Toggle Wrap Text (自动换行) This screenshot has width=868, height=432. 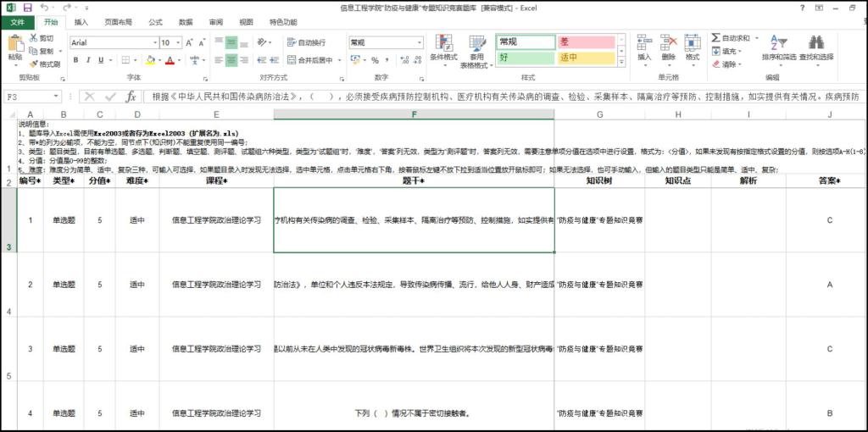pyautogui.click(x=306, y=42)
